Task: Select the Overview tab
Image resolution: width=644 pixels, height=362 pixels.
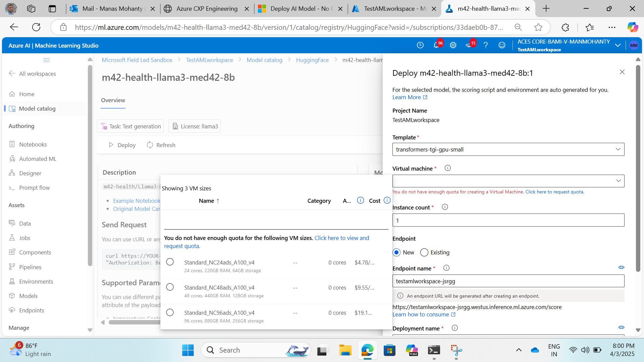Action: click(113, 100)
